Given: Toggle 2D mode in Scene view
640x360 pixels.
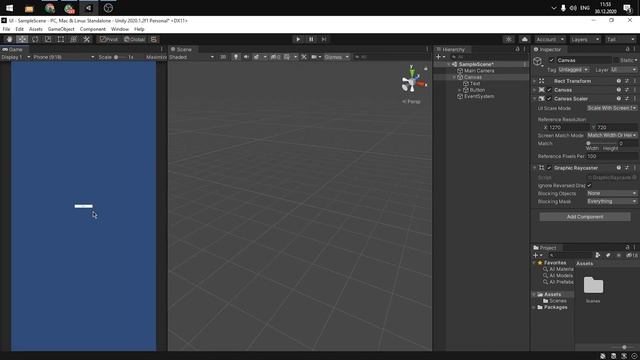Looking at the screenshot, I should tap(223, 57).
